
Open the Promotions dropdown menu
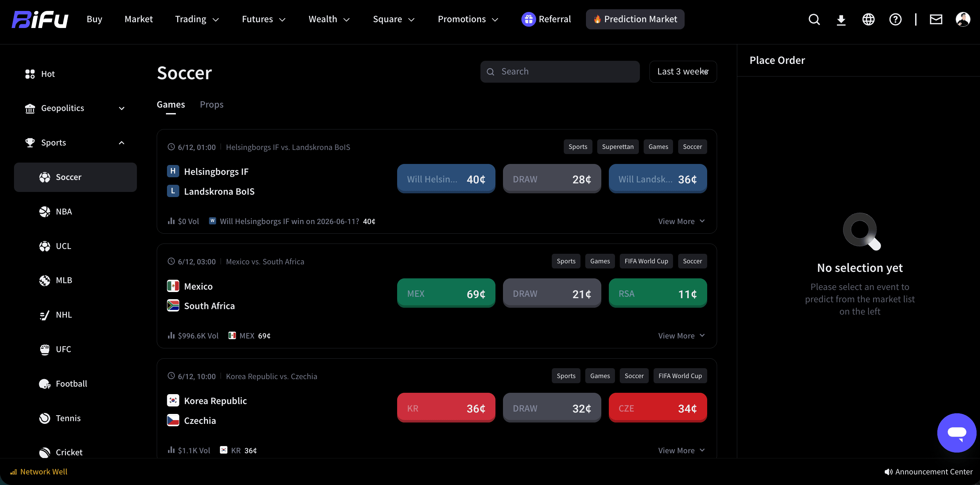tap(468, 19)
